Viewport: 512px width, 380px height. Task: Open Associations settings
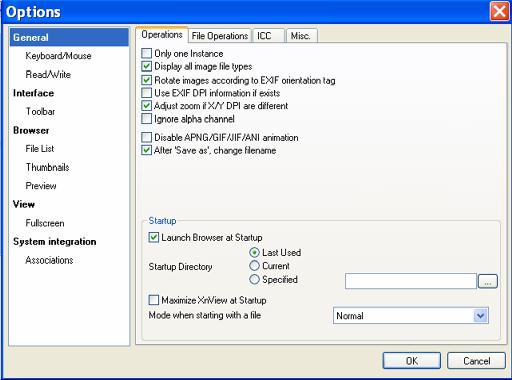[x=49, y=260]
